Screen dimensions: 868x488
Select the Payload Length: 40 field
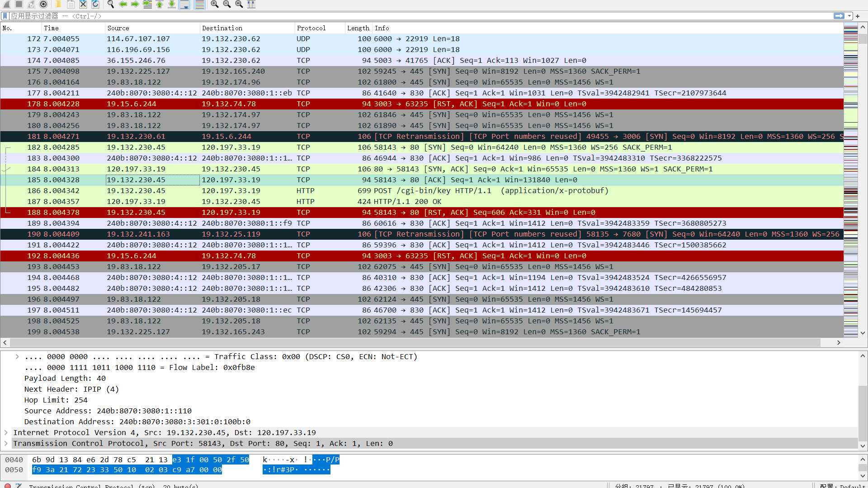(x=65, y=379)
